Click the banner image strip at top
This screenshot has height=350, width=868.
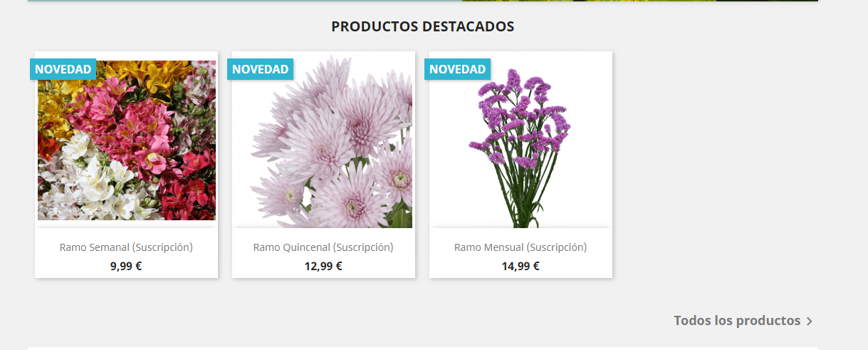pos(423,1)
